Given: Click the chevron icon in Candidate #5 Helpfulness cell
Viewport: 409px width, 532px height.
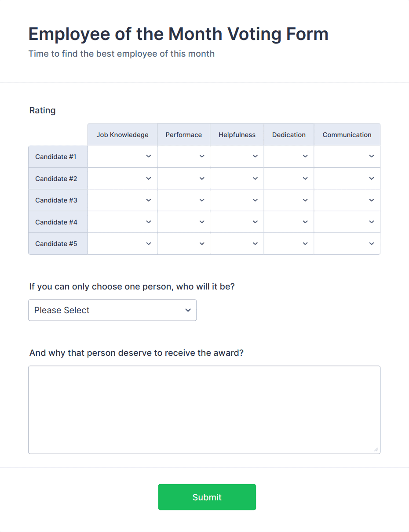Looking at the screenshot, I should coord(255,243).
